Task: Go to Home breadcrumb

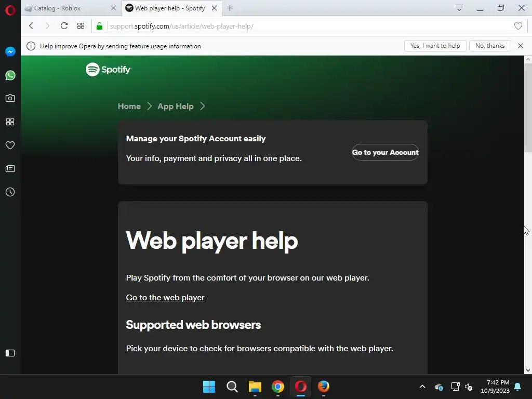Action: click(x=129, y=106)
